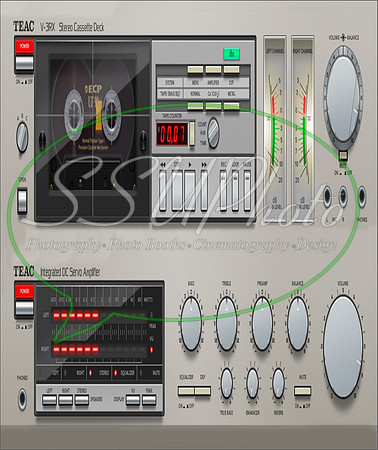Push the OPEN button for the cassette door
The width and height of the screenshot is (378, 450).
(22, 201)
